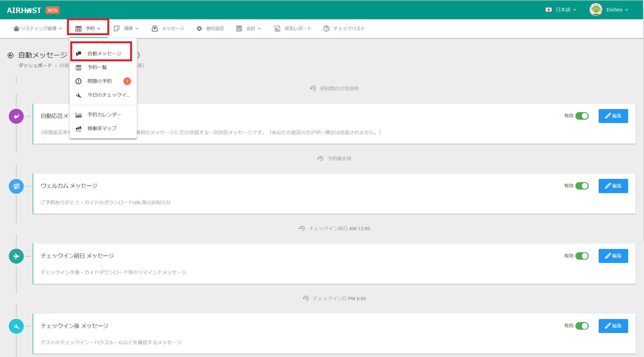Toggle チェックイン前日メッセージ off
The image size is (644, 357).
click(582, 256)
